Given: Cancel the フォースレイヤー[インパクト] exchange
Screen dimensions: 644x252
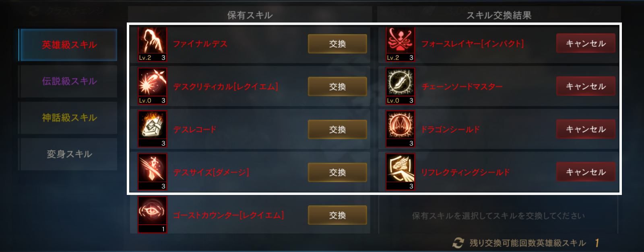Looking at the screenshot, I should tap(586, 43).
